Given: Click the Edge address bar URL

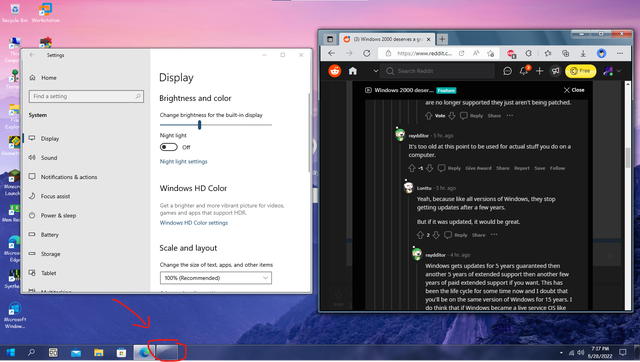Looking at the screenshot, I should pyautogui.click(x=424, y=53).
